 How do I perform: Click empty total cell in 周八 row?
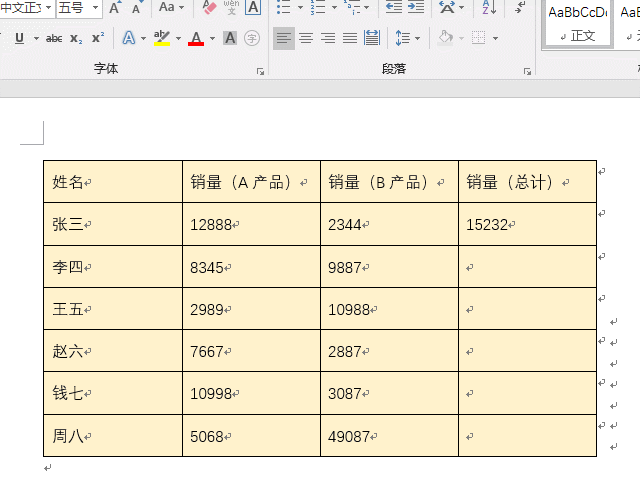pyautogui.click(x=527, y=436)
